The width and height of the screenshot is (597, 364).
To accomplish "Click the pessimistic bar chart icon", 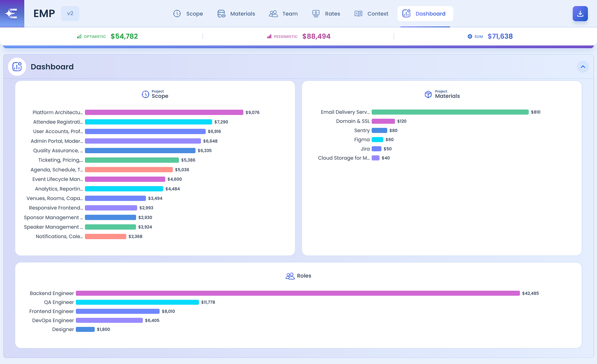I will click(x=269, y=37).
